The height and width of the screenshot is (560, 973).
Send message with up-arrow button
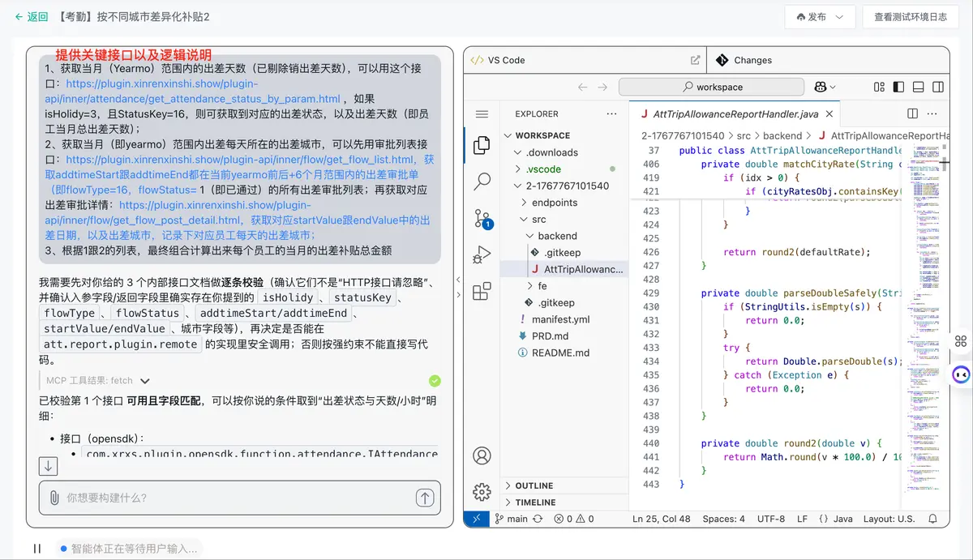pos(424,498)
